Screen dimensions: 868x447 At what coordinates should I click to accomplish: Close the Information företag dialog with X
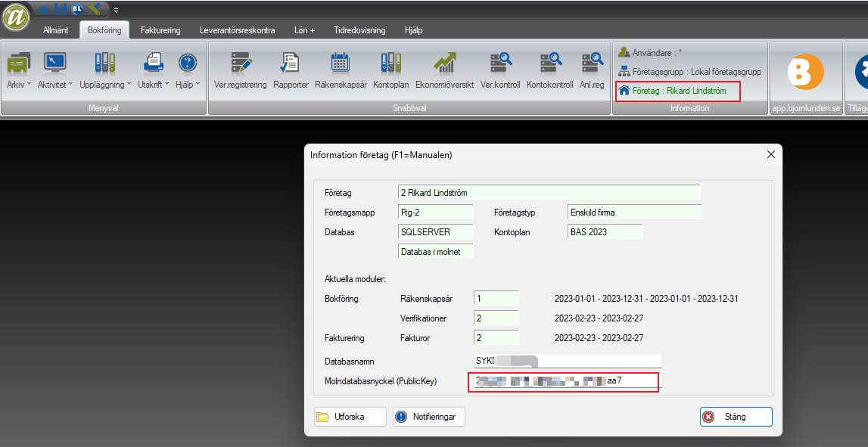[770, 155]
